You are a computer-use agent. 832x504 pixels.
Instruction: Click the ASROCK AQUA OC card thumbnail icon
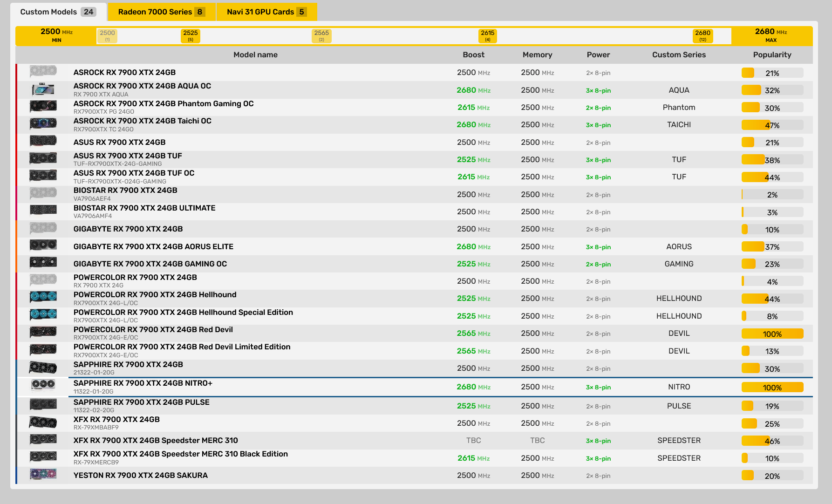coord(42,89)
